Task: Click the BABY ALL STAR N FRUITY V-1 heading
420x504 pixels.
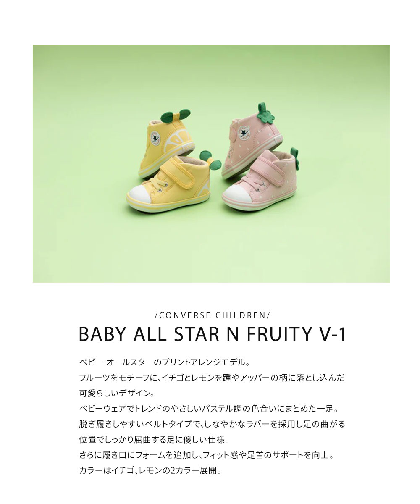Action: (212, 335)
